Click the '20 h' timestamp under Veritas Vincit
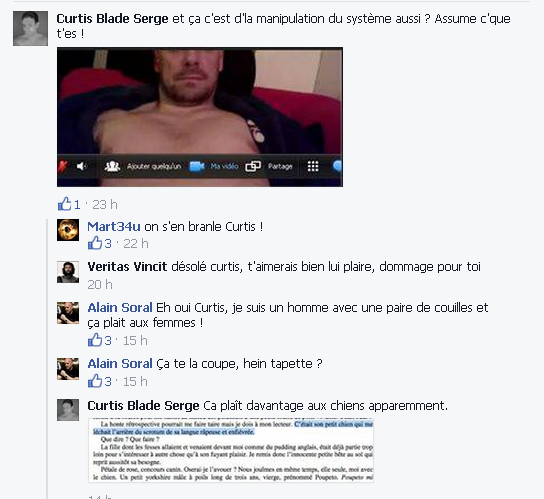 click(x=100, y=285)
